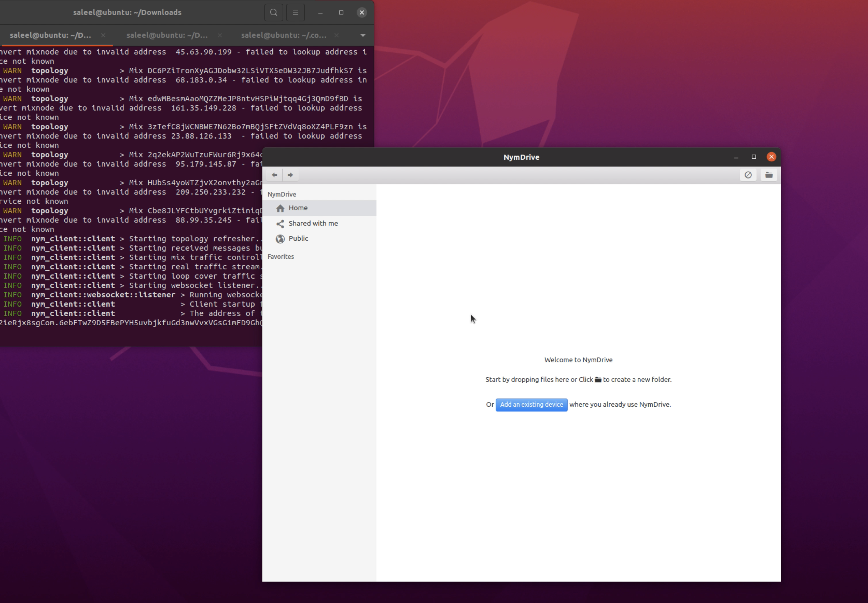Switch to the second terminal tab
868x603 pixels.
coord(167,35)
